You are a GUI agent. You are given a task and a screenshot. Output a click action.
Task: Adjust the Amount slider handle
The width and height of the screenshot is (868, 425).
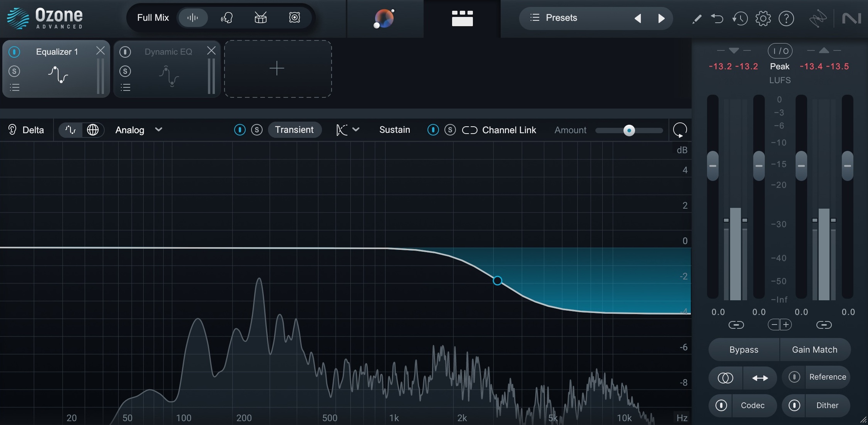click(x=629, y=131)
